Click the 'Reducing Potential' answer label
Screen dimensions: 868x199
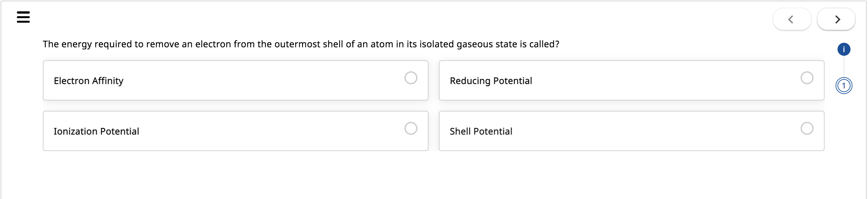coord(491,81)
